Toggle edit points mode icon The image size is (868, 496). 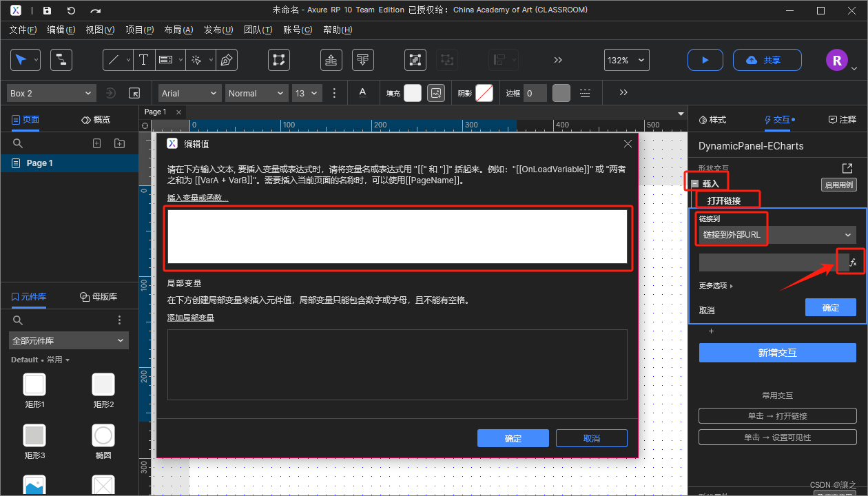pos(279,60)
